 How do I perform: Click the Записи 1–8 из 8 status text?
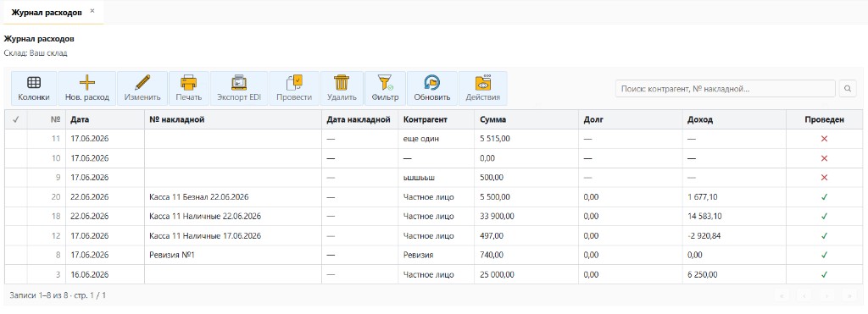point(58,295)
